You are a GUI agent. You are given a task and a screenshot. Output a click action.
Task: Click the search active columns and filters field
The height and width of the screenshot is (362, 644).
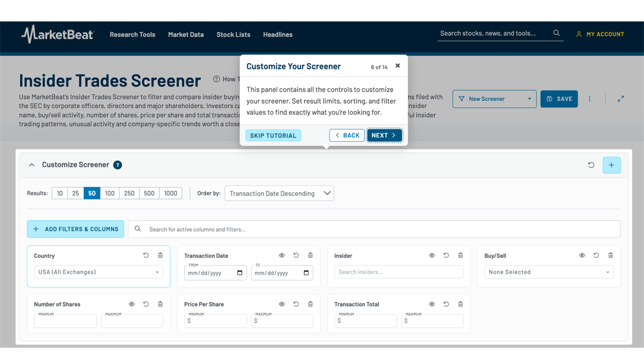[375, 229]
